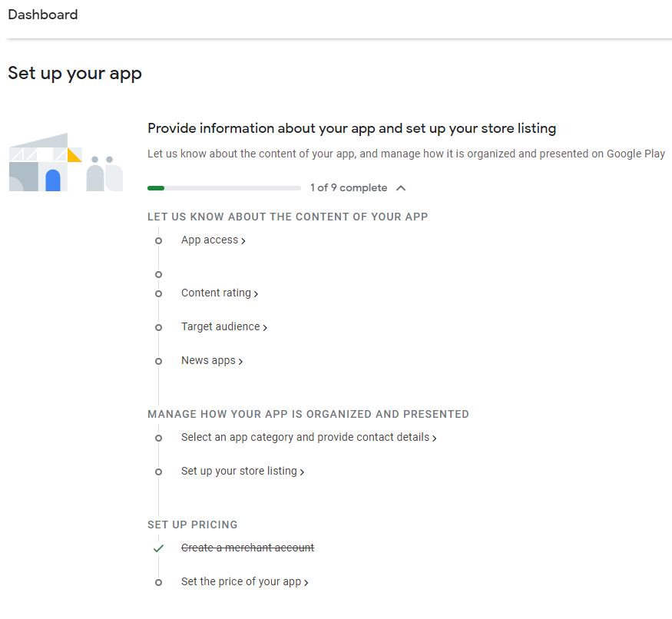The height and width of the screenshot is (619, 672).
Task: Click the green checkmark beside Create a merchant account
Action: point(158,548)
